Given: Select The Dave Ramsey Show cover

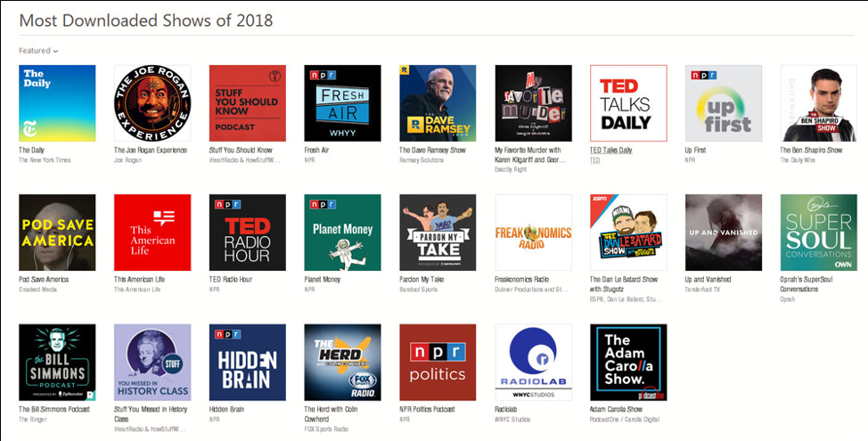Looking at the screenshot, I should point(438,103).
